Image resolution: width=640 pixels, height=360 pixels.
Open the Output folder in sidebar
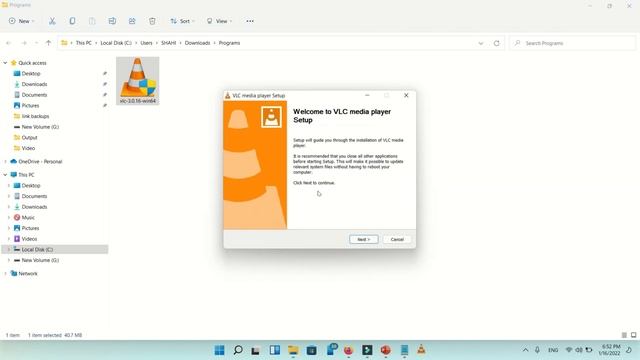click(29, 138)
